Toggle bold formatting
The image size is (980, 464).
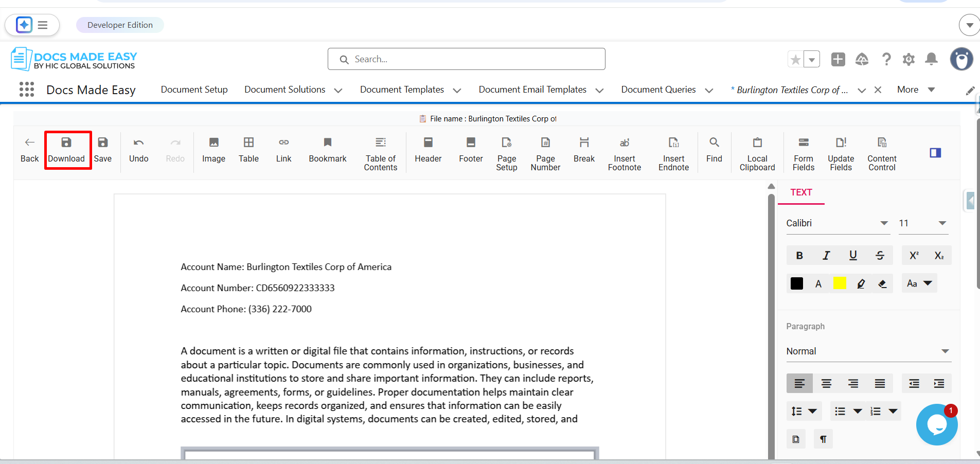click(799, 255)
